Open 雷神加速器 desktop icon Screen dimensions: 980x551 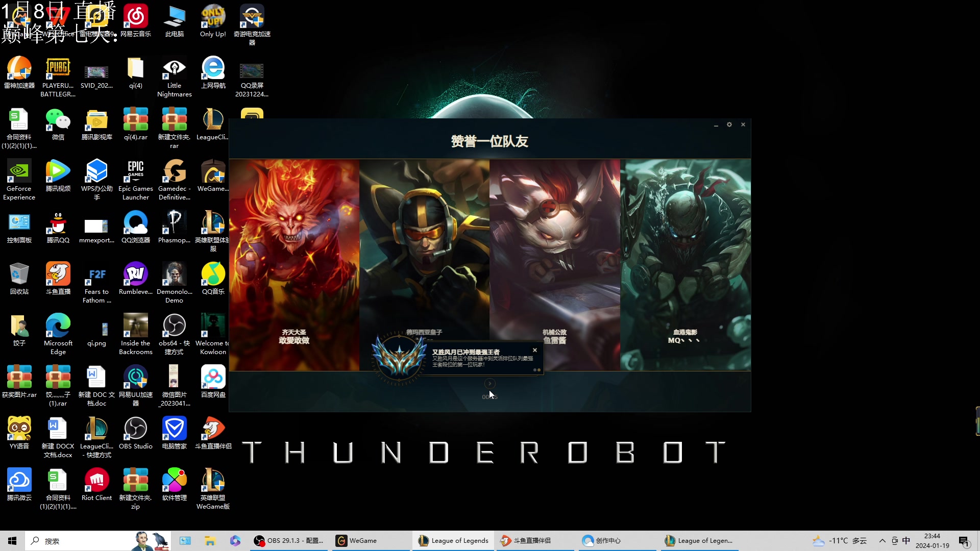(19, 73)
